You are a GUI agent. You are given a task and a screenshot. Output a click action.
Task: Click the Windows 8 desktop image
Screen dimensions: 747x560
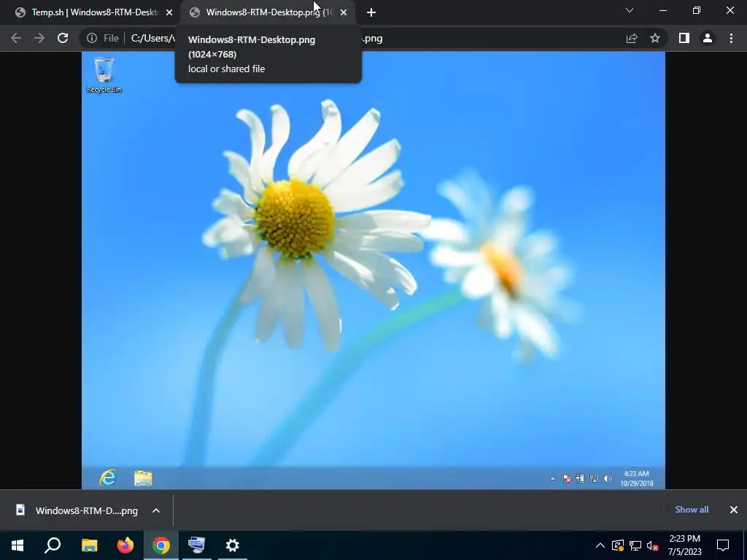(x=373, y=270)
